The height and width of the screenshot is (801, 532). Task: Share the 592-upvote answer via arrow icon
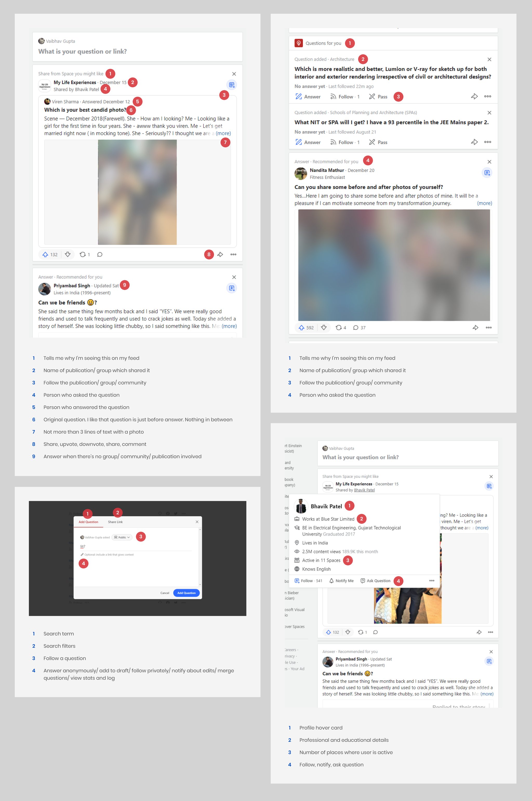click(x=475, y=328)
